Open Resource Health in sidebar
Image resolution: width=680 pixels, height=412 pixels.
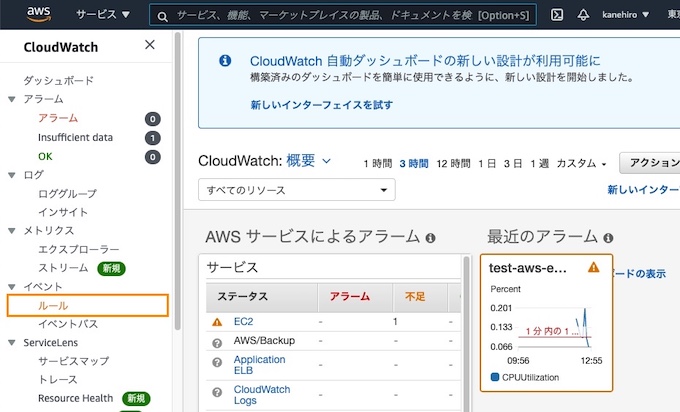[75, 398]
